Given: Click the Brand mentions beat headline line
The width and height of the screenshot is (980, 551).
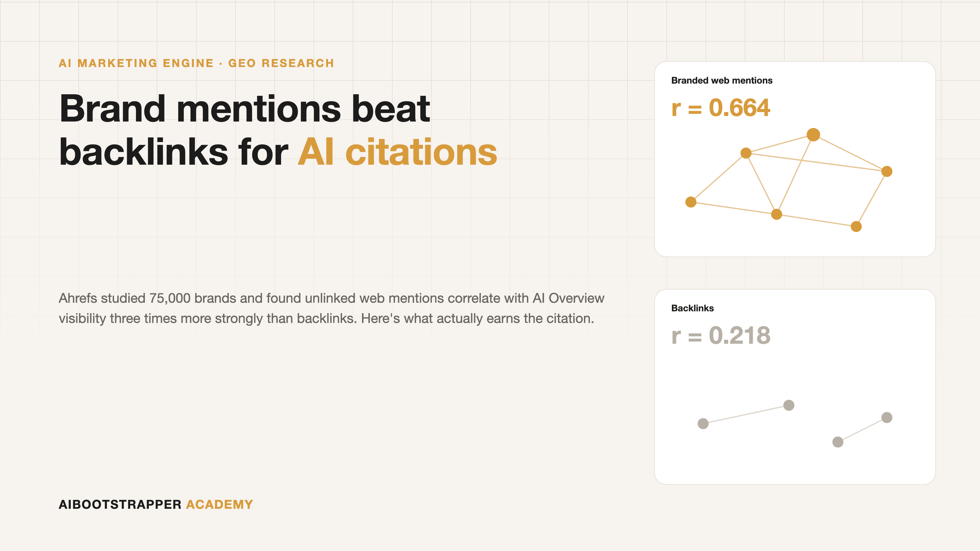Looking at the screenshot, I should pos(245,109).
